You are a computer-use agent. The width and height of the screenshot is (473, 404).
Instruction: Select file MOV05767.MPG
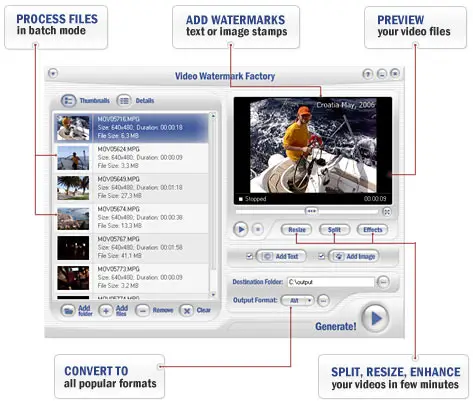(x=131, y=248)
